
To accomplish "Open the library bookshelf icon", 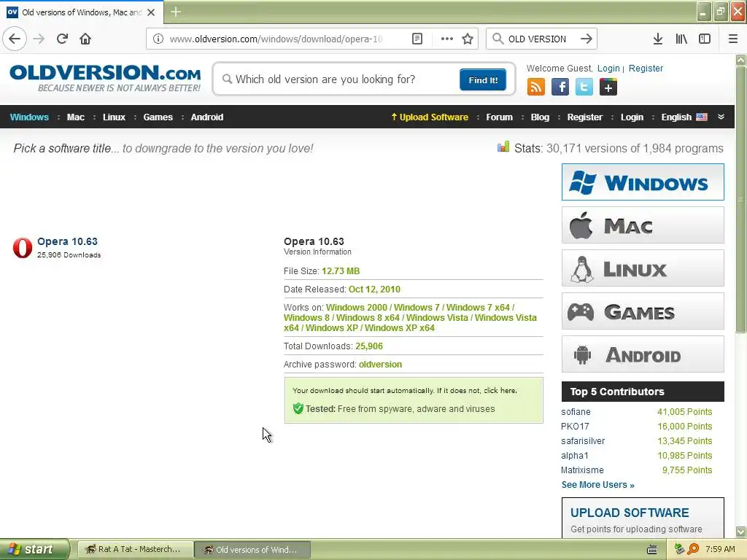I will pos(681,39).
